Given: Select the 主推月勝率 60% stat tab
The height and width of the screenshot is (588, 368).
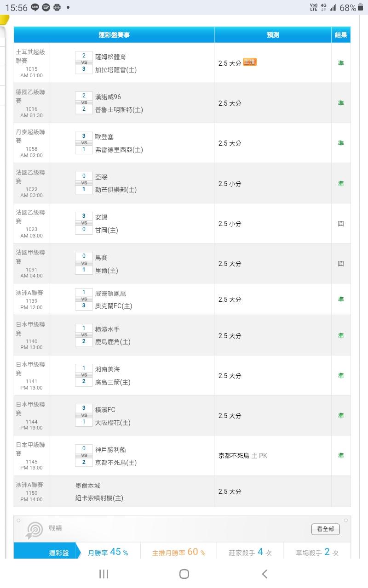Looking at the screenshot, I should [179, 553].
